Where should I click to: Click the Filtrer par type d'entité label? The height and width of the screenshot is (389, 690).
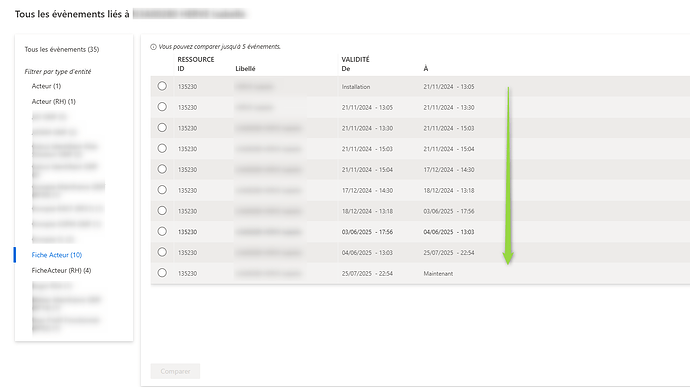pyautogui.click(x=58, y=71)
